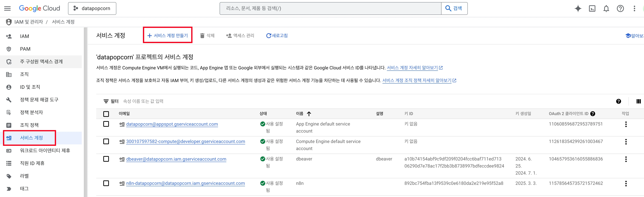Open table filter help icon
Viewport: 644px width, 197px height.
click(x=618, y=101)
